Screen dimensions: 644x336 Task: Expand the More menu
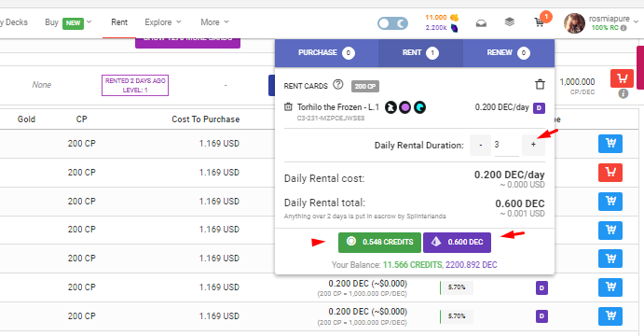click(x=214, y=22)
